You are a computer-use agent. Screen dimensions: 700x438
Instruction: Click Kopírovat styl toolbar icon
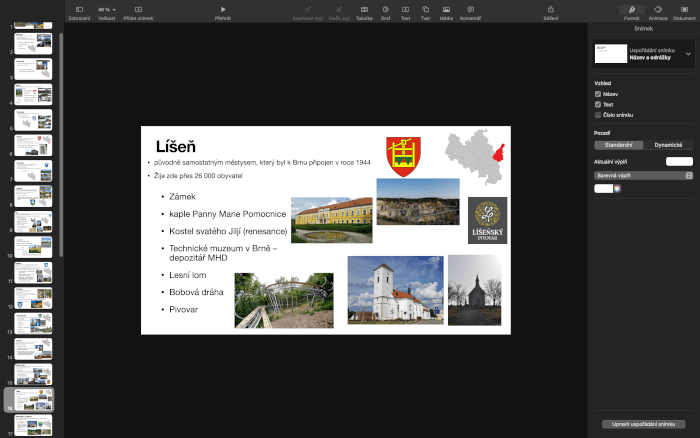tap(308, 9)
